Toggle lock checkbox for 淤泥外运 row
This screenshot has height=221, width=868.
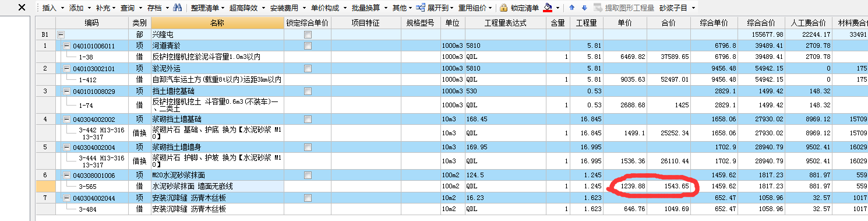(x=308, y=68)
